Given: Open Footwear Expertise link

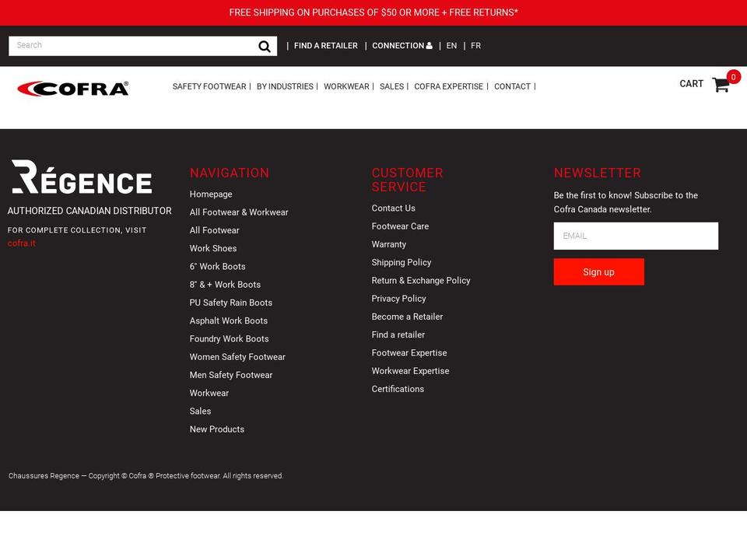Looking at the screenshot, I should (409, 353).
